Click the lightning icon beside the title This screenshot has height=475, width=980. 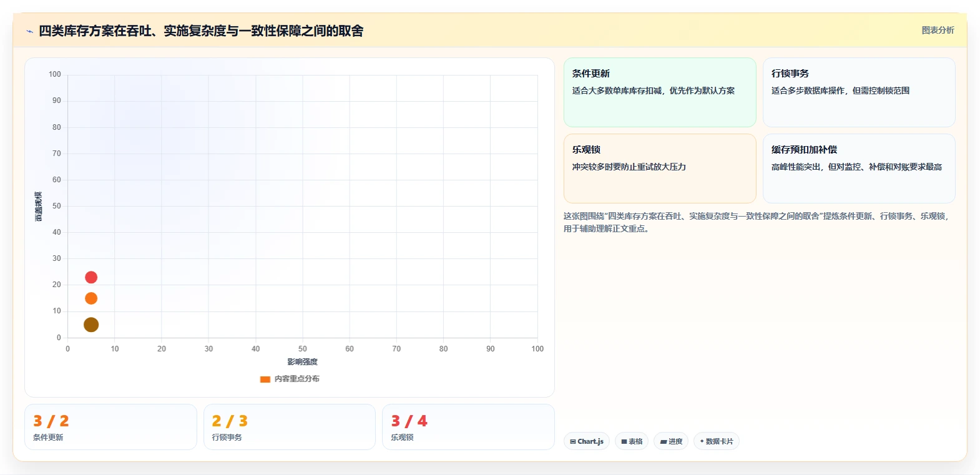pyautogui.click(x=29, y=31)
